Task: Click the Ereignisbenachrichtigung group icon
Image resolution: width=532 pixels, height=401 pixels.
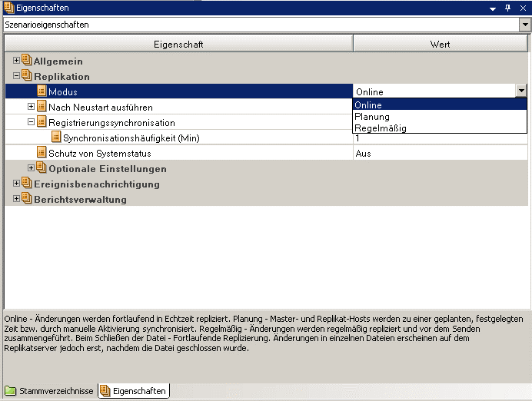Action: [x=27, y=184]
